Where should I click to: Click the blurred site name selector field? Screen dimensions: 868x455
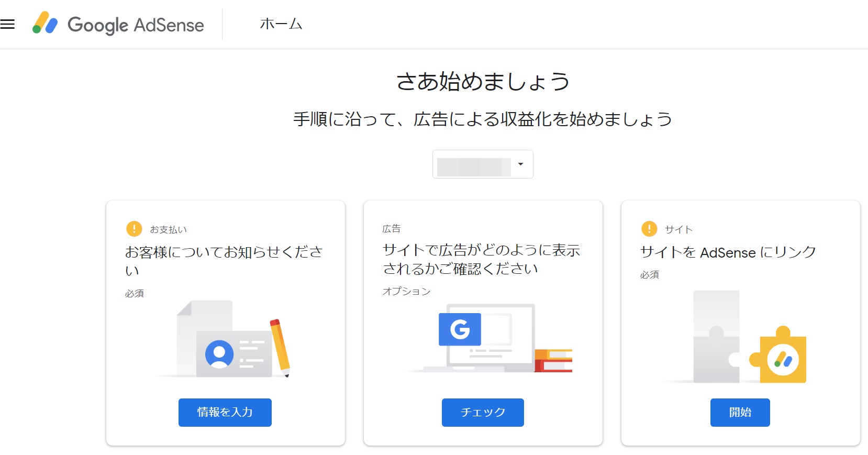[474, 167]
